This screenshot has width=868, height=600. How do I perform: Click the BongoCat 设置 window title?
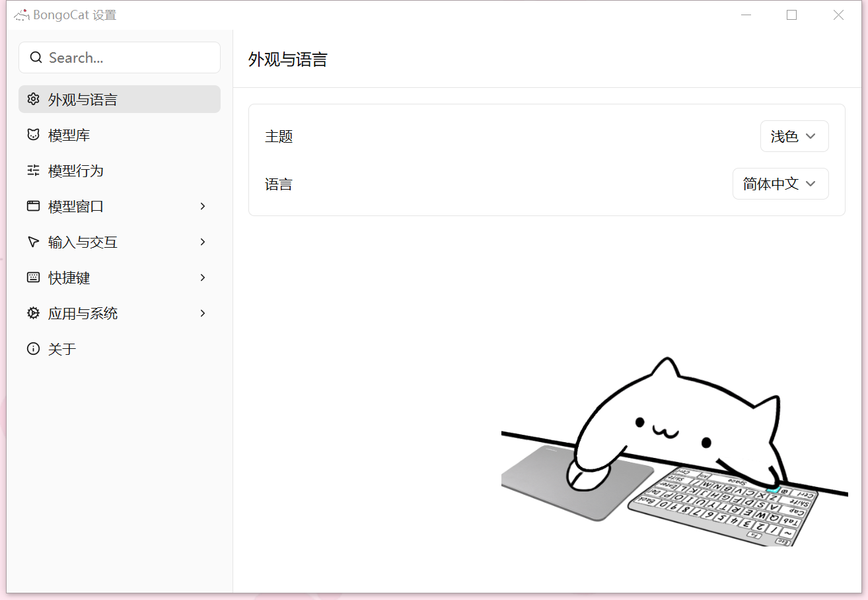point(75,15)
